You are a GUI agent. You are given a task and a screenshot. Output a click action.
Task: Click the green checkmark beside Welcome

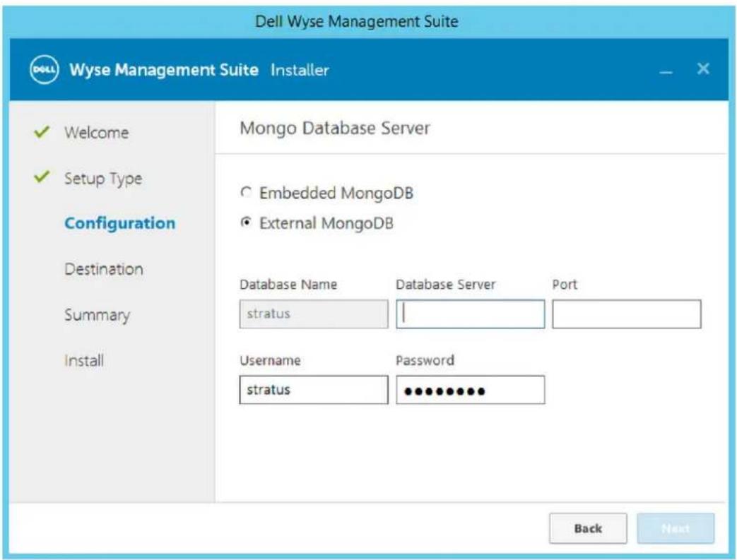tap(42, 131)
